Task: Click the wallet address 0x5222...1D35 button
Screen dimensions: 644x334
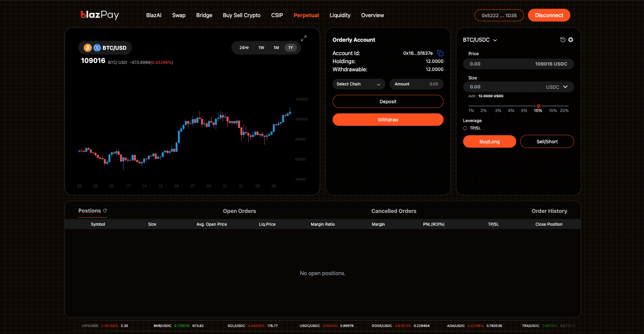Action: click(499, 15)
